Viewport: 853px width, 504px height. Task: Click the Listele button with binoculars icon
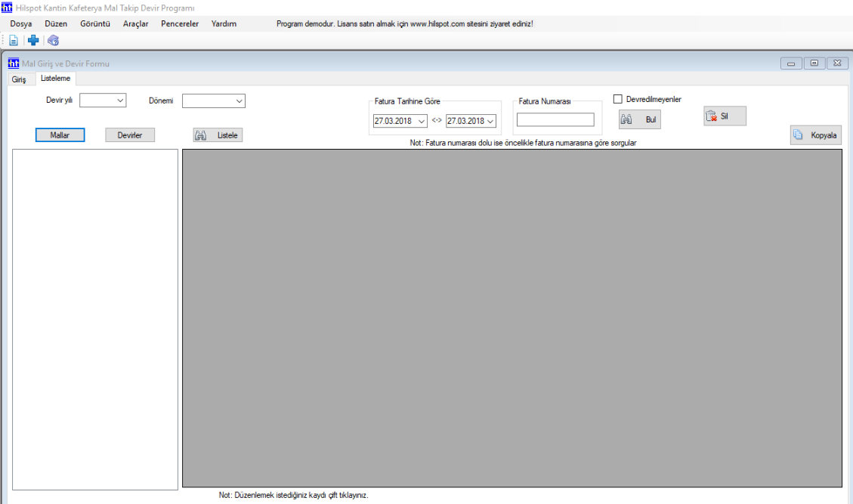pyautogui.click(x=218, y=135)
